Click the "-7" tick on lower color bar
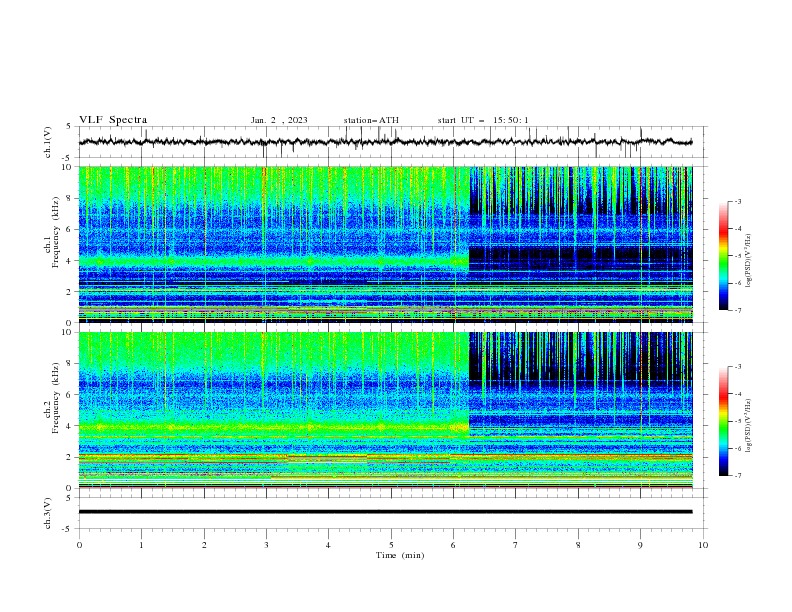This screenshot has height=612, width=792. pos(737,475)
